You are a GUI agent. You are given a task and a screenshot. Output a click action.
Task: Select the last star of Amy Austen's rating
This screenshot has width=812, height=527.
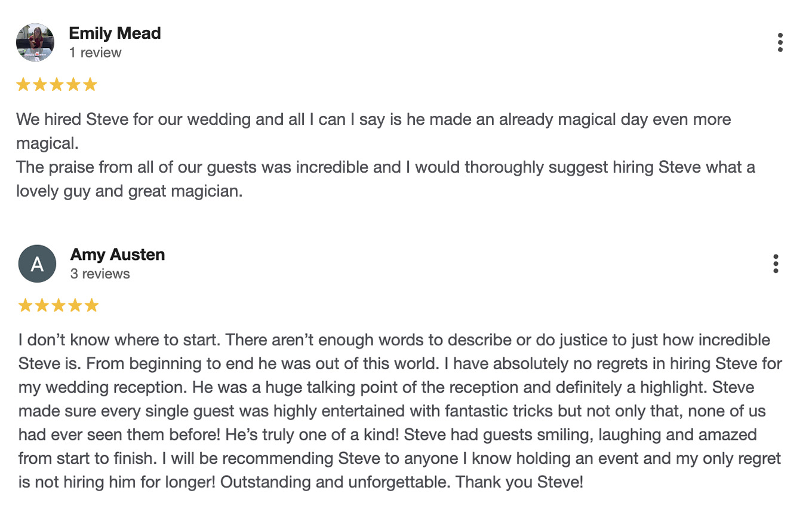click(x=93, y=305)
